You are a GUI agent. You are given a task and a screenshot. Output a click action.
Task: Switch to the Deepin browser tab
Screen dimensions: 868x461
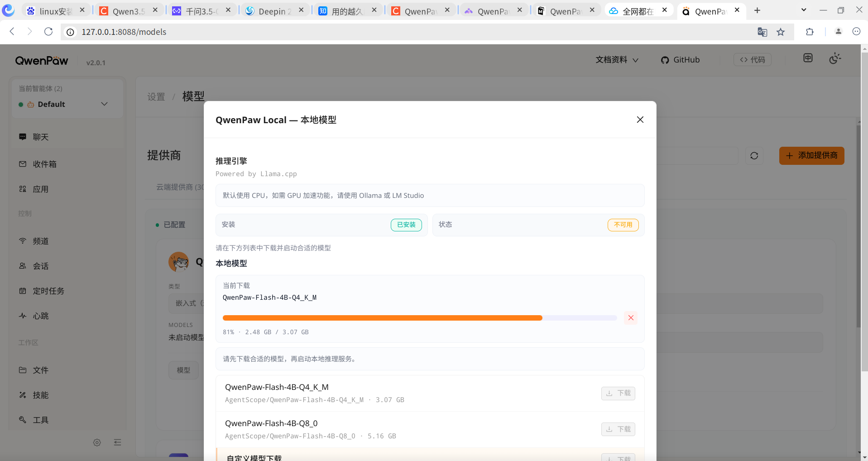click(x=275, y=11)
